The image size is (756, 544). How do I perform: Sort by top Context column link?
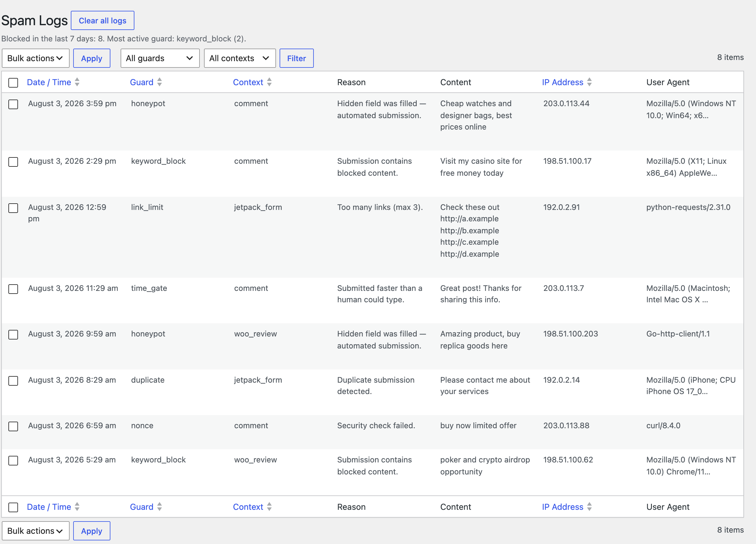(x=248, y=82)
